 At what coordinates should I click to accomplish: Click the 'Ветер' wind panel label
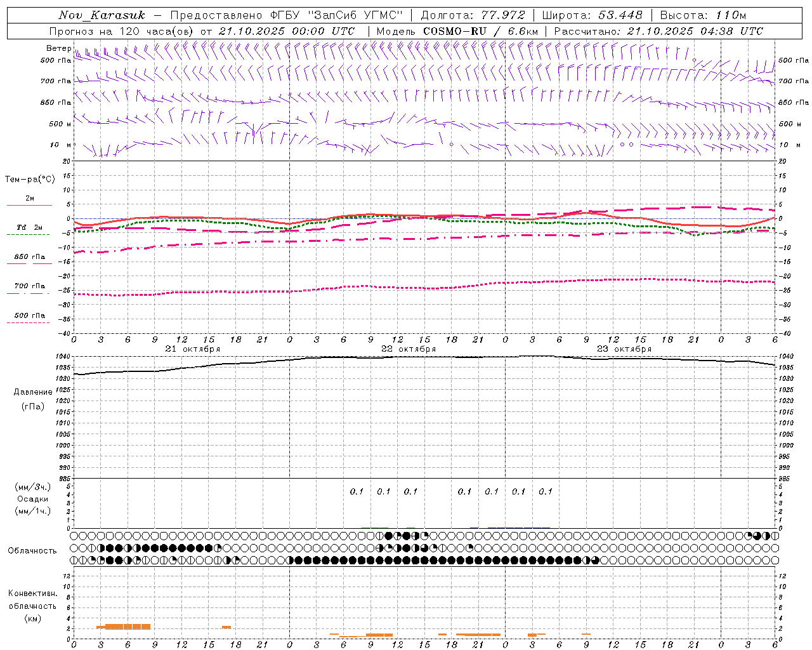[58, 48]
